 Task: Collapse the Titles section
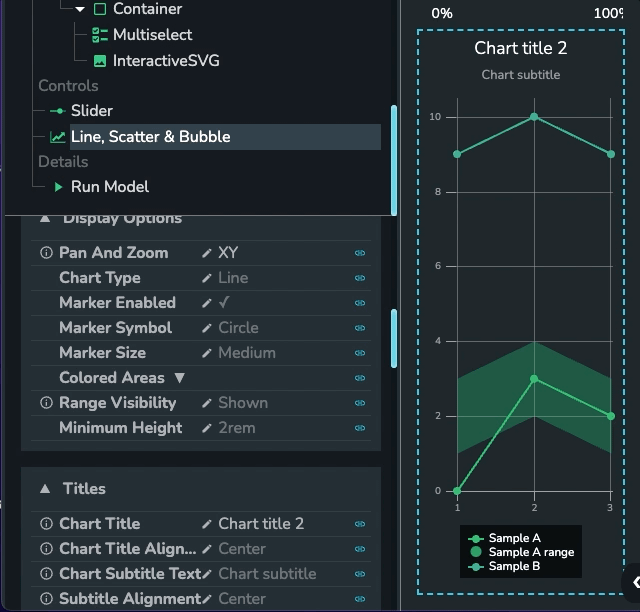[x=45, y=489]
